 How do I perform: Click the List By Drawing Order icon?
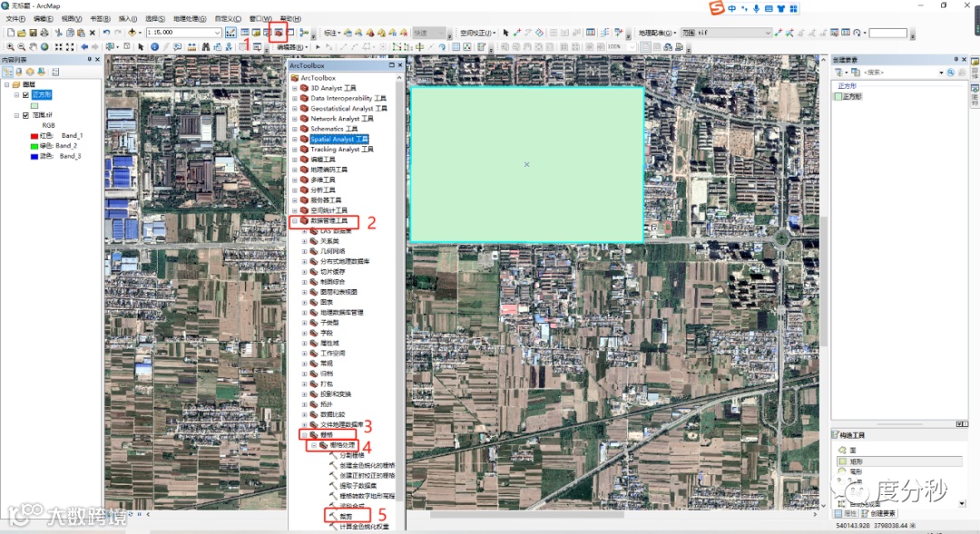(7, 72)
